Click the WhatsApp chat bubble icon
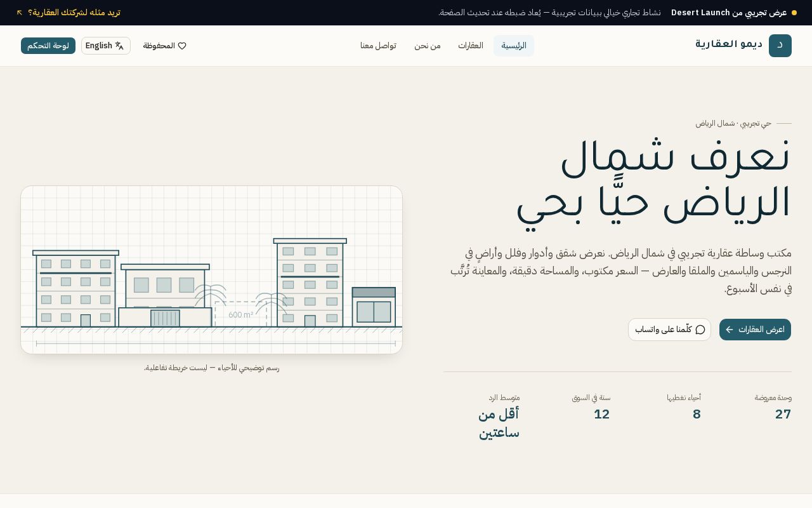The height and width of the screenshot is (508, 812). click(700, 330)
